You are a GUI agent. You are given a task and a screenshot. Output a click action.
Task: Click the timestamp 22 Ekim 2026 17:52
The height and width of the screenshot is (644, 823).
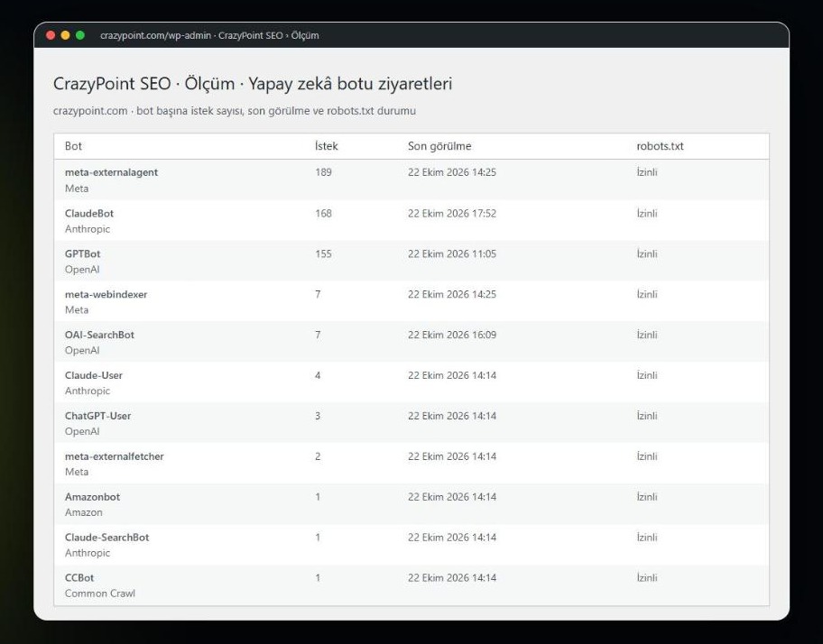[452, 213]
